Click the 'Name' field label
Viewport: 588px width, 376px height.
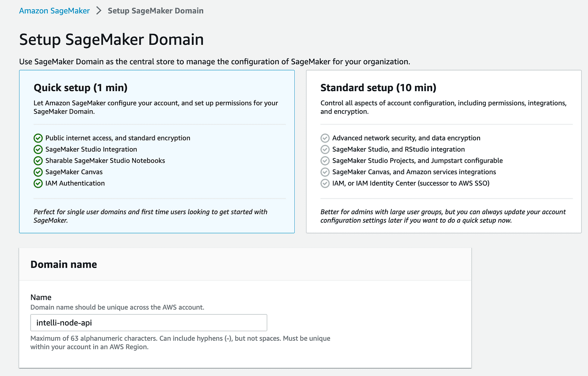pos(41,297)
